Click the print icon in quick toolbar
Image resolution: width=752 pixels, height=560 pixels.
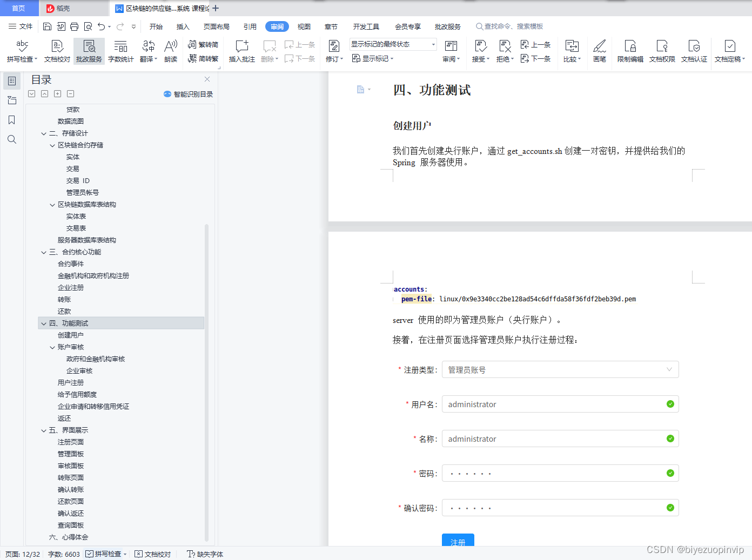(74, 26)
